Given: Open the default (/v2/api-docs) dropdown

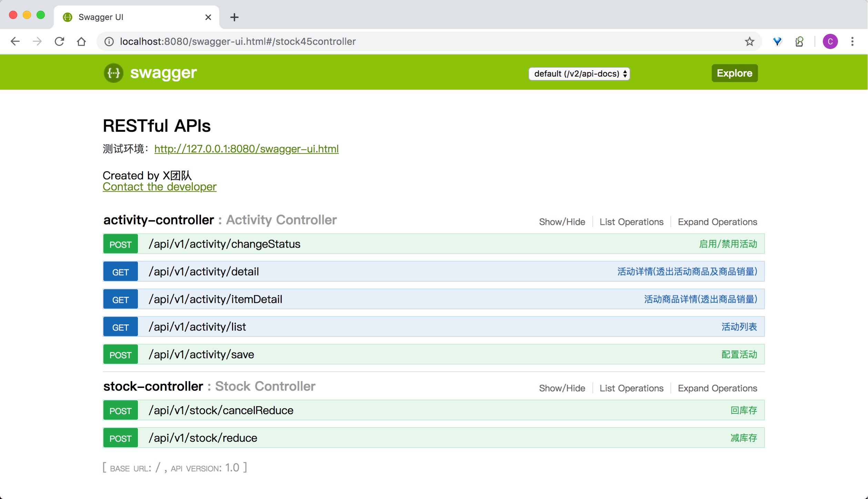Looking at the screenshot, I should 579,73.
